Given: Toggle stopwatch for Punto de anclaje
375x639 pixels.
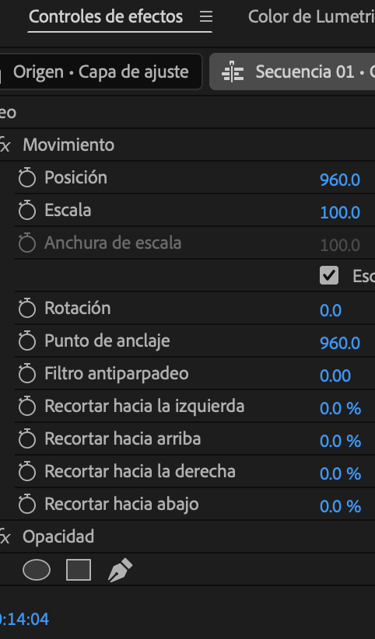Looking at the screenshot, I should point(27,341).
